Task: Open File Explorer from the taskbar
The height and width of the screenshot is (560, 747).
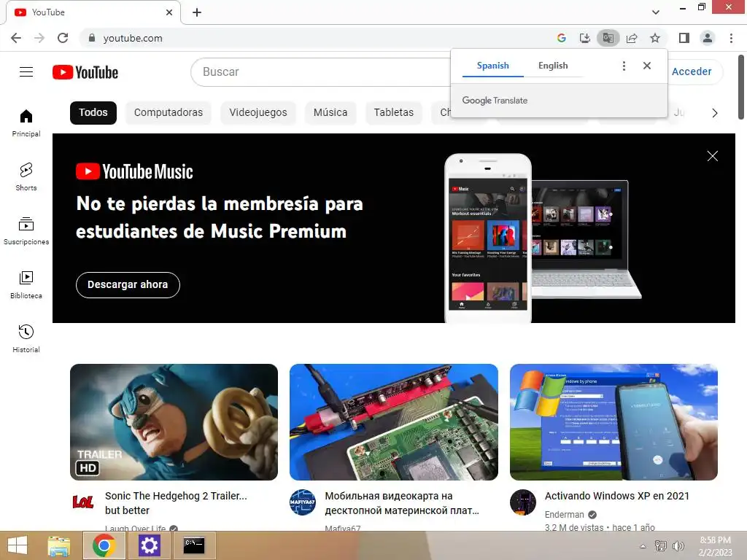Action: 59,545
